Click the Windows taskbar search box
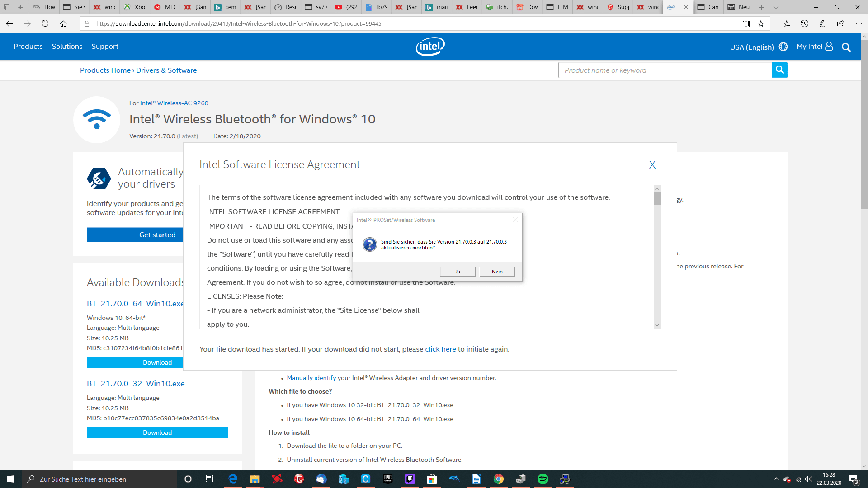The height and width of the screenshot is (488, 868). pos(99,479)
